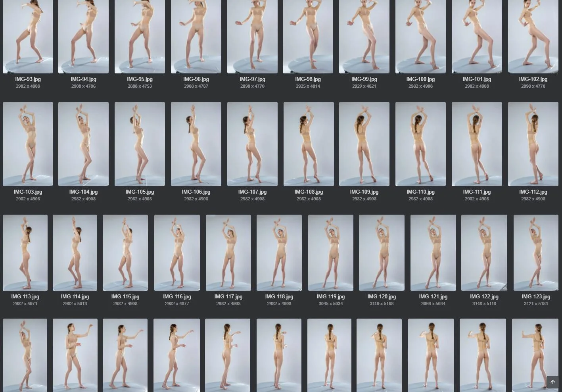The width and height of the screenshot is (562, 392).
Task: Click the IMG-98.jpg file name
Action: 308,79
